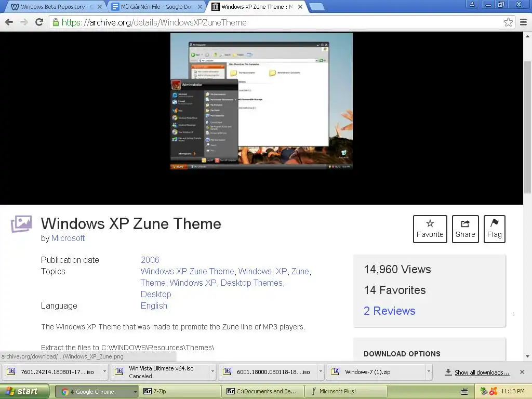Click the Favorite button
The image size is (532, 399).
coord(430,229)
